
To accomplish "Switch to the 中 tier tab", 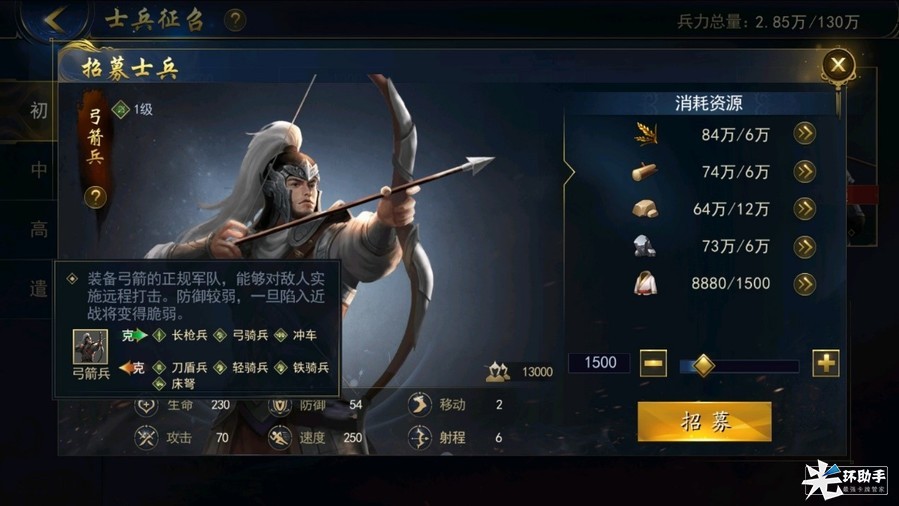I will tap(38, 170).
